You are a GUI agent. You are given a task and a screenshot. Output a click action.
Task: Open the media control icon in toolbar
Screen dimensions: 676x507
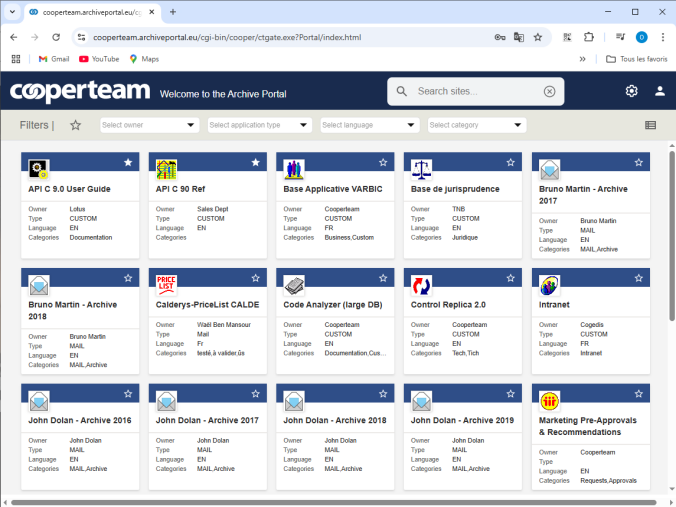pyautogui.click(x=620, y=37)
